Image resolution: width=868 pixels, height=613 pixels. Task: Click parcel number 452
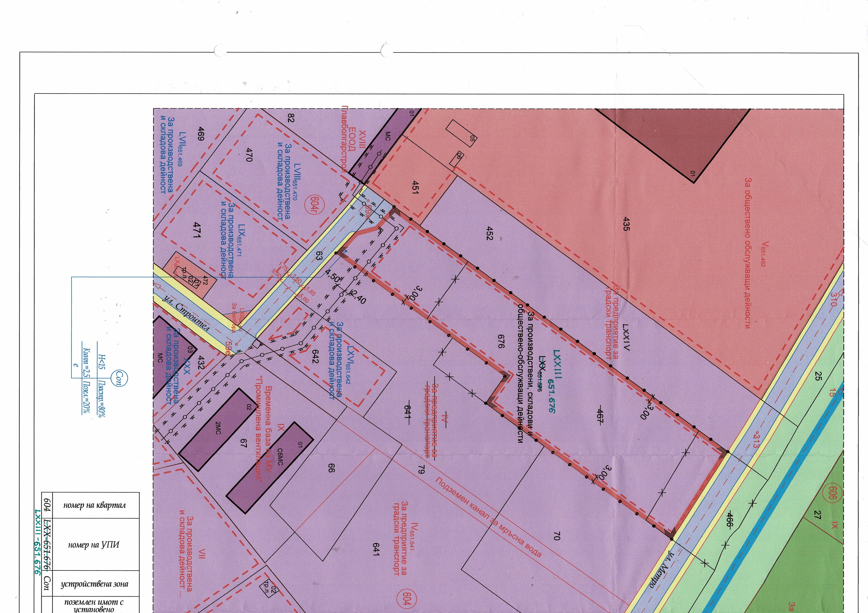490,233
